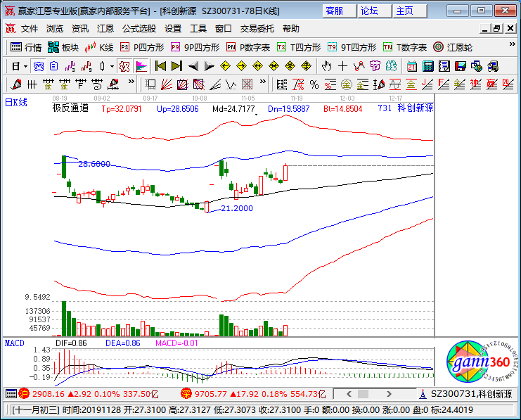
Task: Click the yellow diamond left-arrow icon
Action: pos(225,66)
